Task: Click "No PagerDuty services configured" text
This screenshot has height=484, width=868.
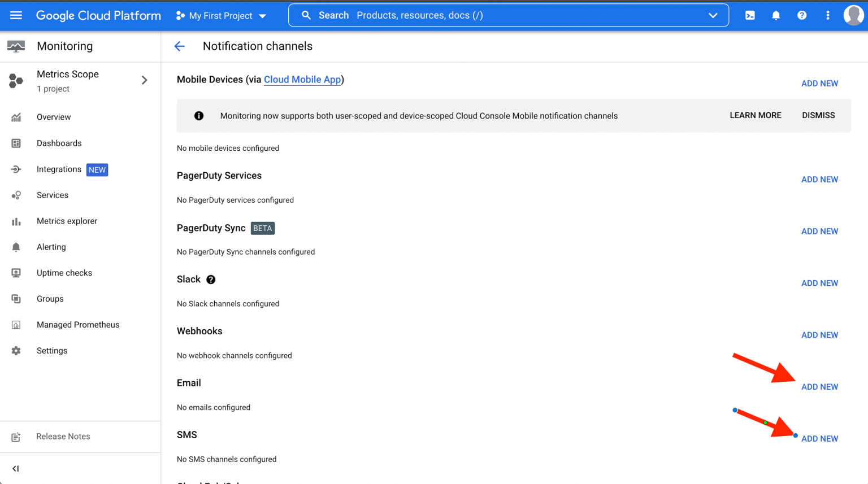Action: click(235, 200)
